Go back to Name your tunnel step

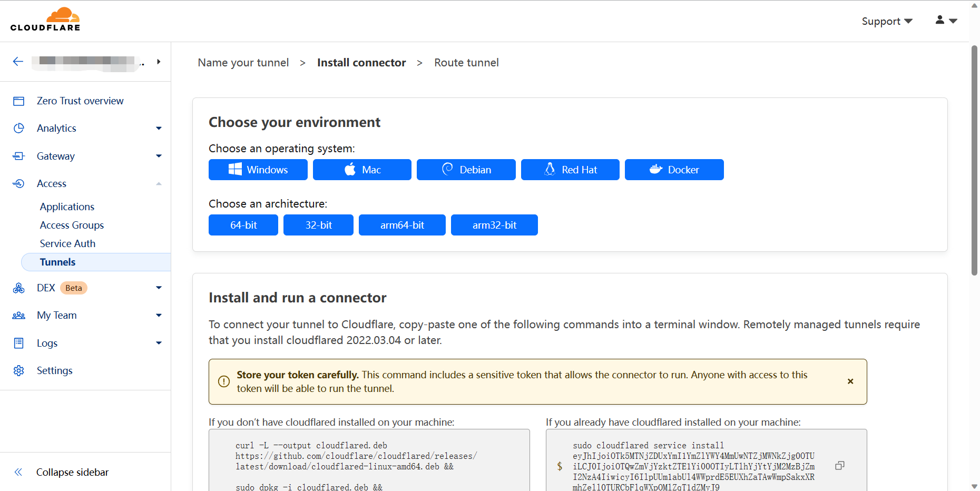pos(243,63)
